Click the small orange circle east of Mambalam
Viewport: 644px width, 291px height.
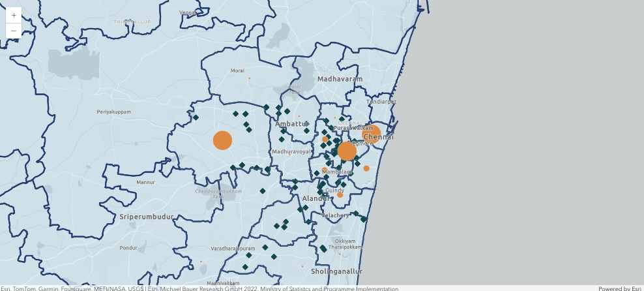pos(366,168)
